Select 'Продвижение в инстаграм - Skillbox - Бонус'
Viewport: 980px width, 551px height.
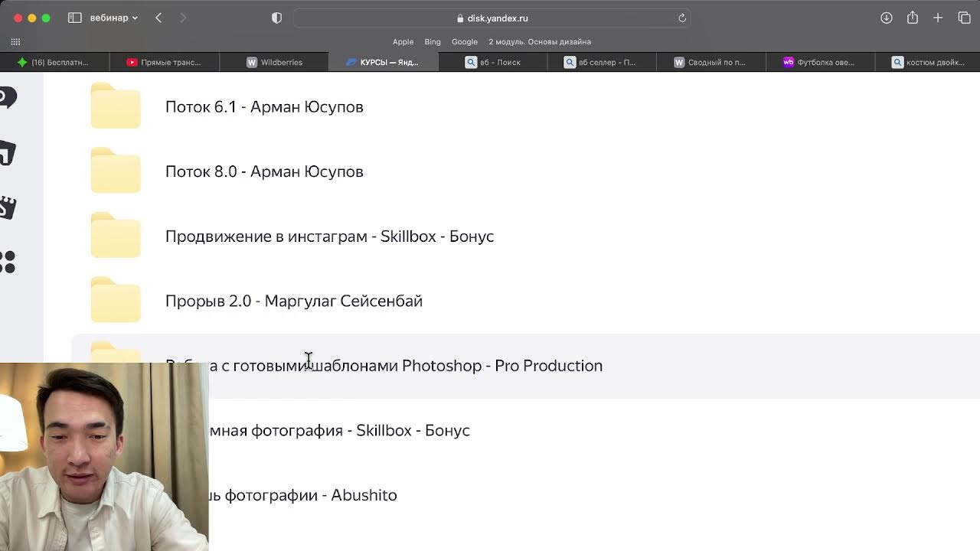point(329,236)
